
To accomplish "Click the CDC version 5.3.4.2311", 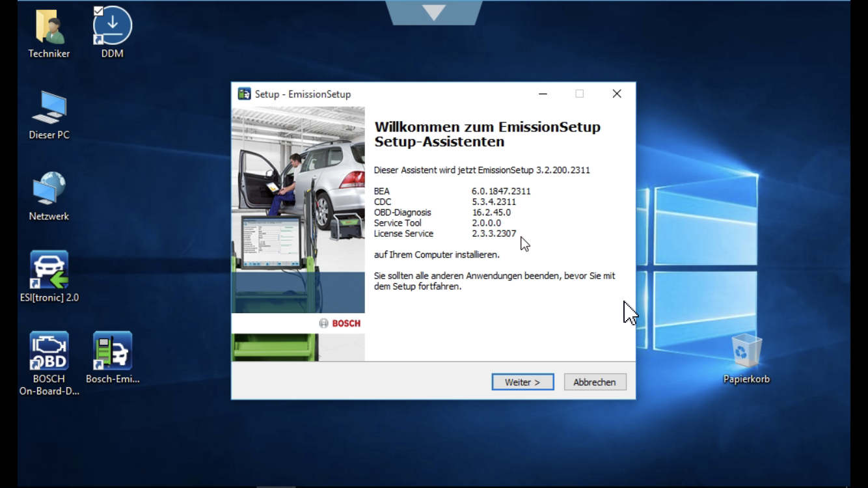I will (494, 202).
